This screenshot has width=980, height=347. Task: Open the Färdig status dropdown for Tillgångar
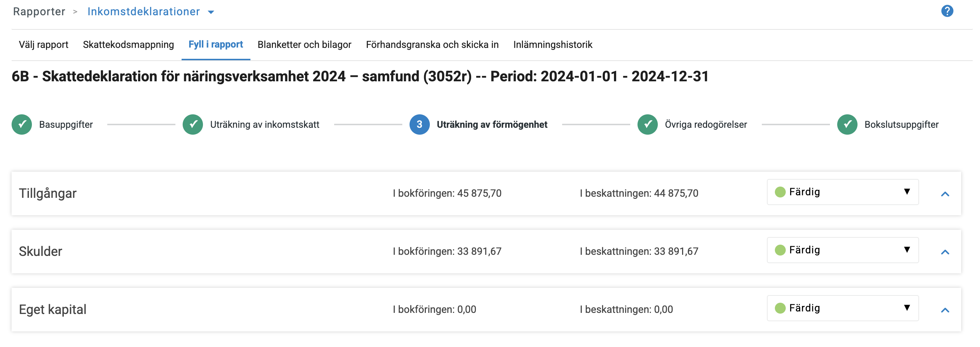[908, 192]
